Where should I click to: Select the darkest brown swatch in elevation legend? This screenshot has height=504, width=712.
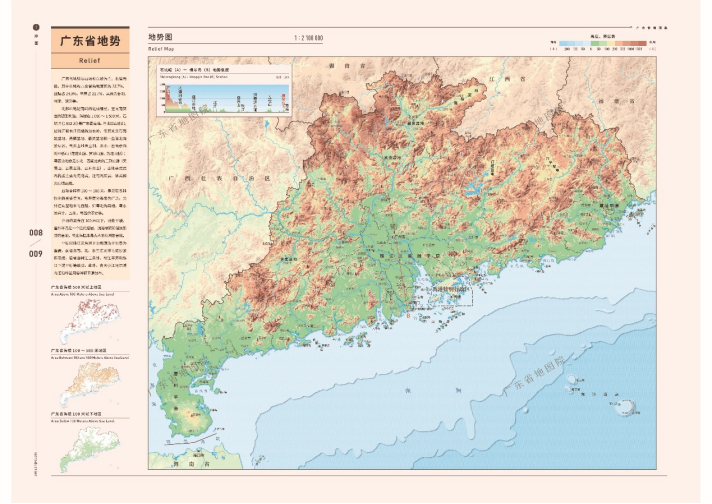(643, 44)
